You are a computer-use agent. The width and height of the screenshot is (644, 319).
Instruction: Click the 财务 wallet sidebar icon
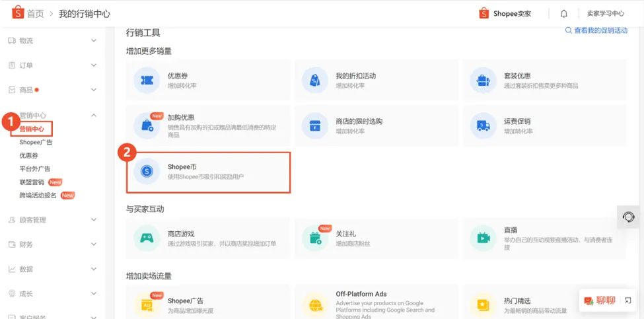tap(12, 244)
